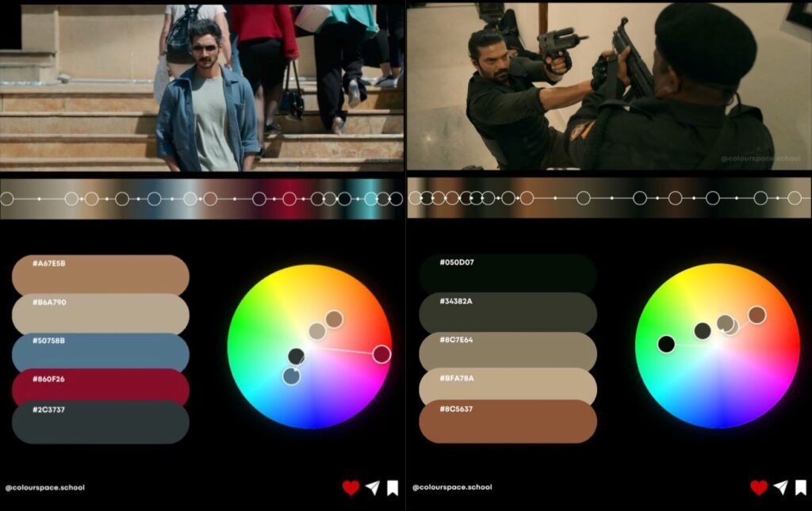This screenshot has width=812, height=511.
Task: Bookmark the left color palette post
Action: [x=393, y=488]
